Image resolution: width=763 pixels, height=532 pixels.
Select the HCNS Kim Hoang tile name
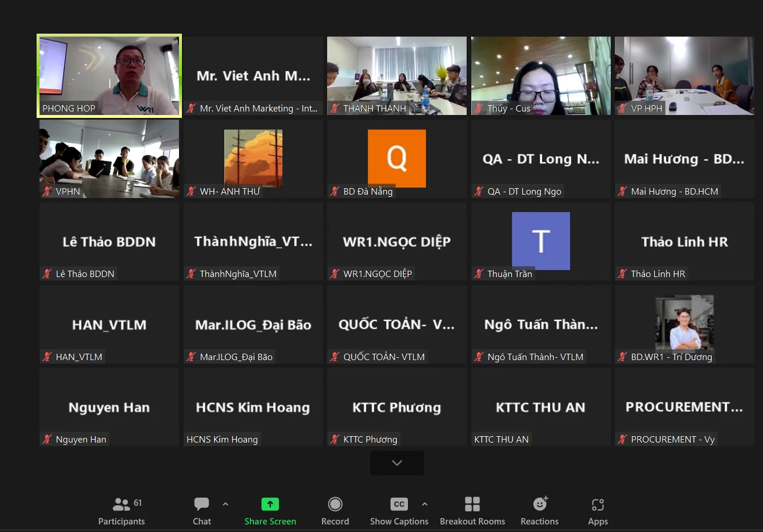tap(253, 408)
